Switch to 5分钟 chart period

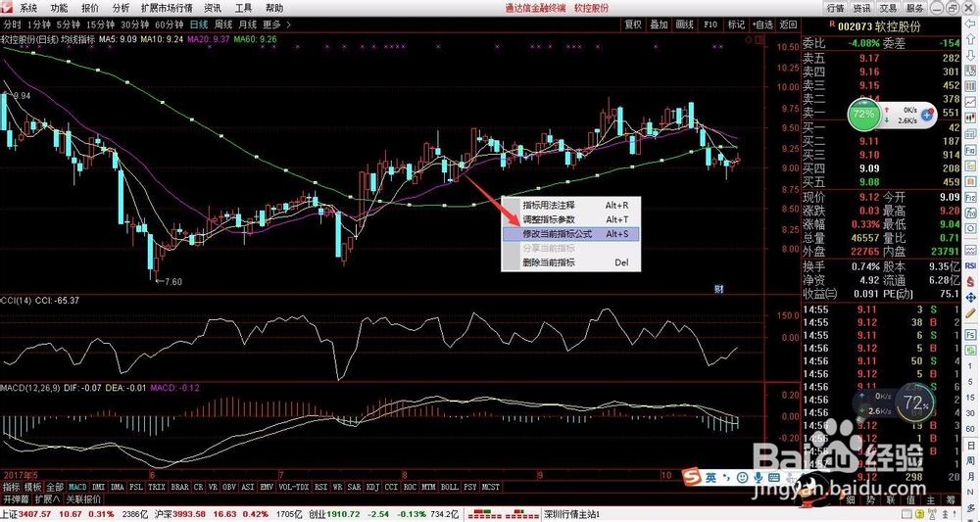click(68, 25)
